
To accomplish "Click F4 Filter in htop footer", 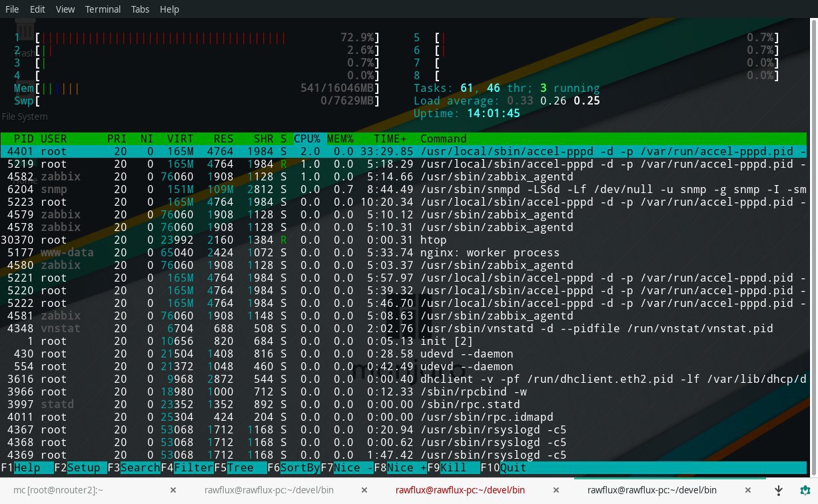I will click(187, 467).
